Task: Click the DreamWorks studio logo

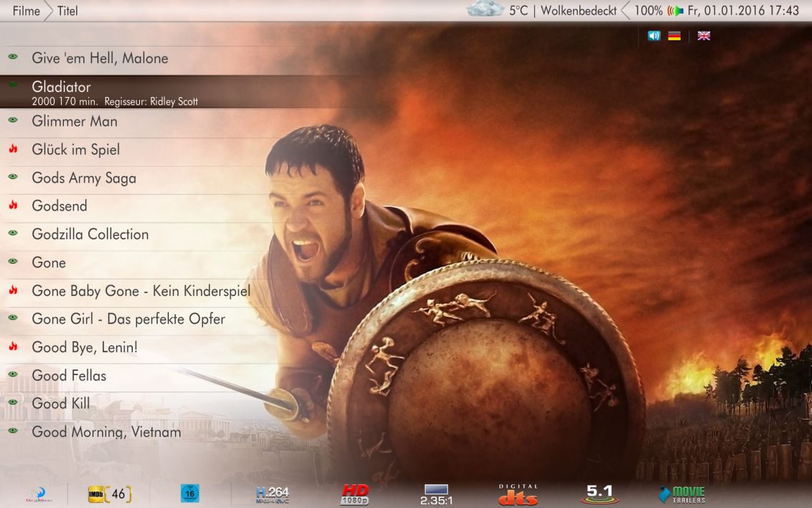Action: (39, 494)
